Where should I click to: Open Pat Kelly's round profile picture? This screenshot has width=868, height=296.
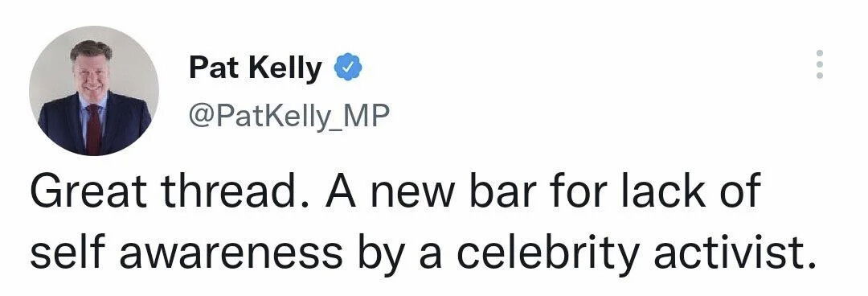click(94, 90)
